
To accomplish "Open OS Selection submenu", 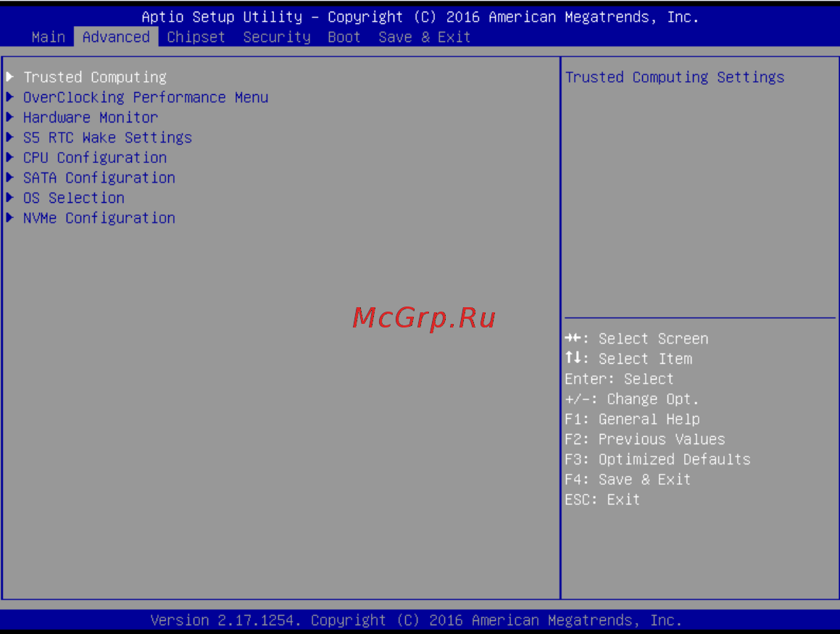I will point(73,198).
